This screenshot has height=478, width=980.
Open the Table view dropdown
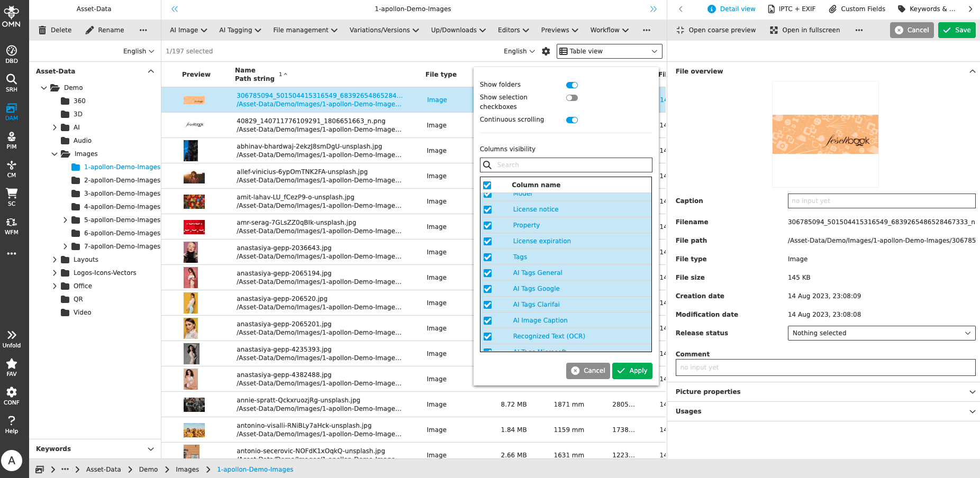[x=609, y=51]
